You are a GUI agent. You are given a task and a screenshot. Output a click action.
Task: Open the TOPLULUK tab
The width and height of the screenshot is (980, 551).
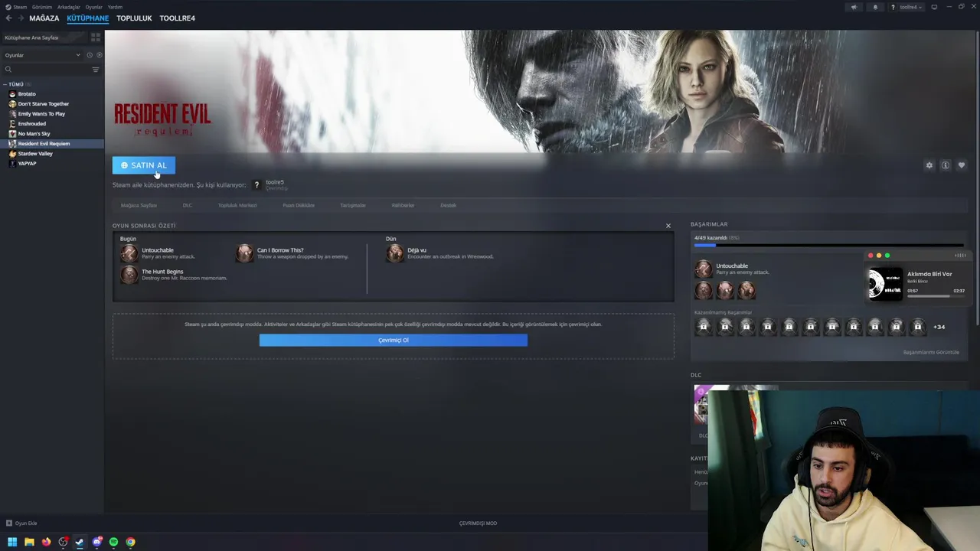click(134, 18)
